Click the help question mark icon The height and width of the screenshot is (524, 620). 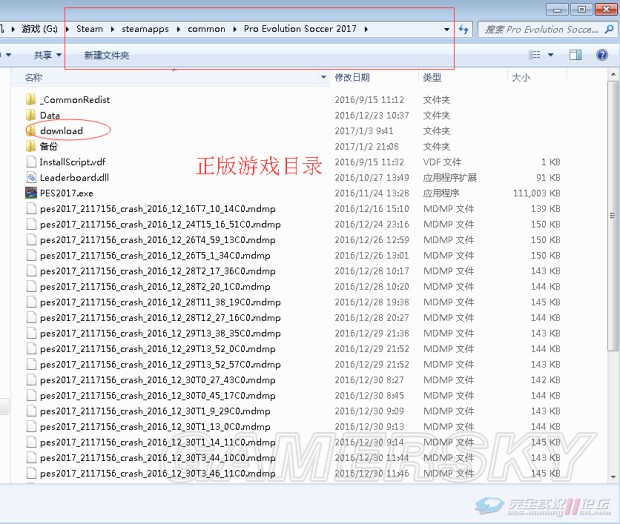pos(604,56)
